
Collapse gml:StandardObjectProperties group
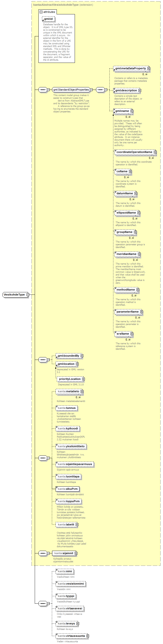click(91, 90)
